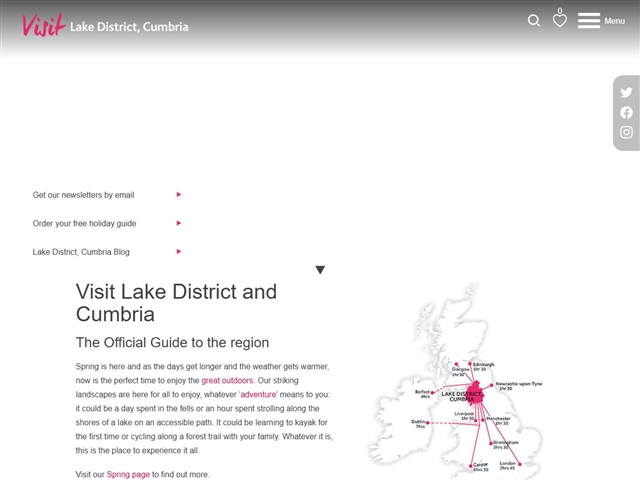Open the Spring page link

coord(128,474)
